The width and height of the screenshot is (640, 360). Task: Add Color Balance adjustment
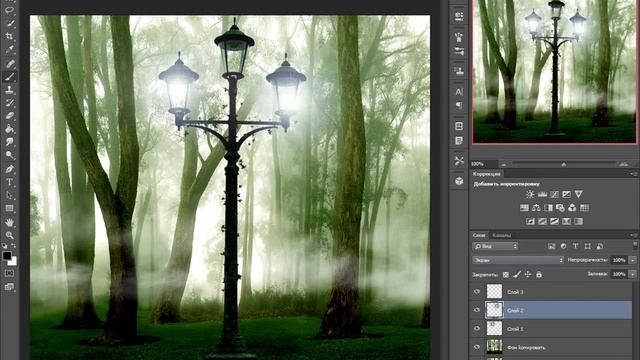[536, 208]
